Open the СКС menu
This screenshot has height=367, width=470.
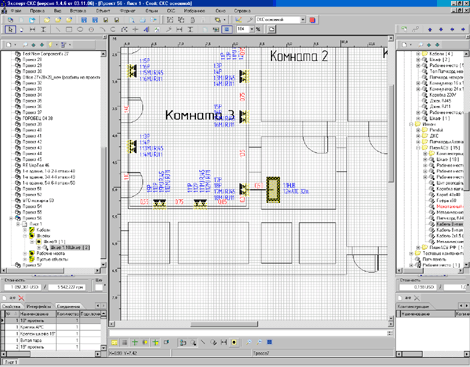click(x=171, y=11)
